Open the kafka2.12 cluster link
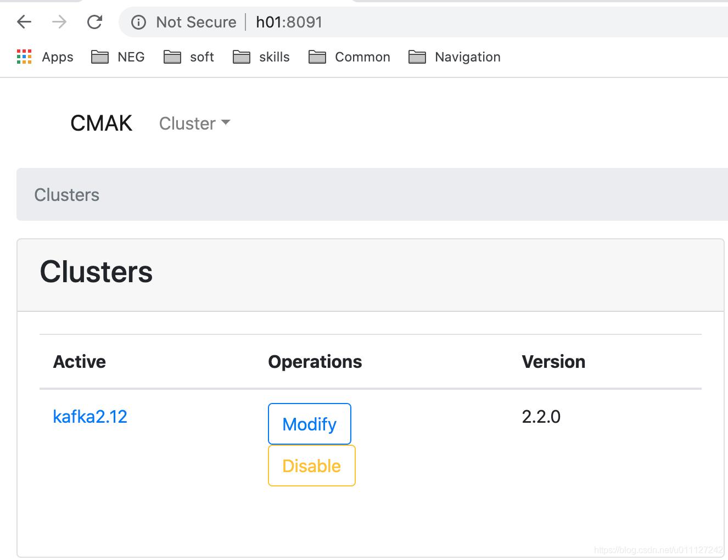This screenshot has height=560, width=728. pos(90,416)
